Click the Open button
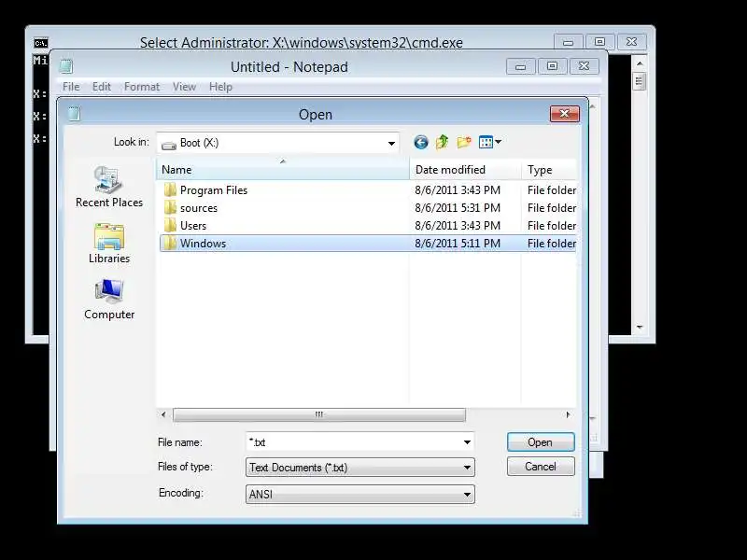Screen dimensions: 747x560 click(x=541, y=441)
